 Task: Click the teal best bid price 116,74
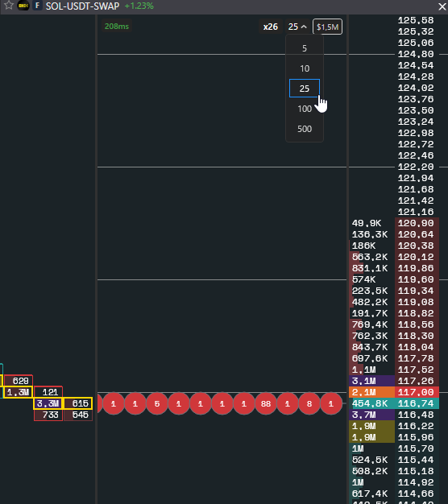tap(417, 403)
